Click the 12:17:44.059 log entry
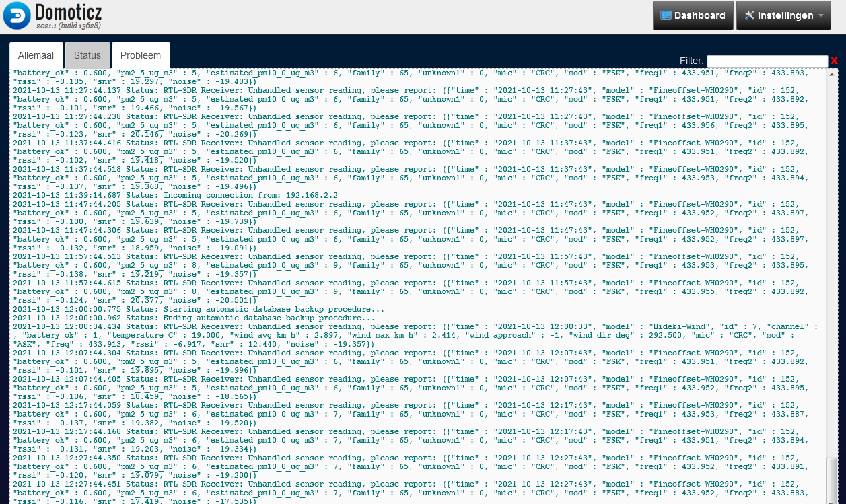Screen dimensions: 846x504 tap(412, 414)
